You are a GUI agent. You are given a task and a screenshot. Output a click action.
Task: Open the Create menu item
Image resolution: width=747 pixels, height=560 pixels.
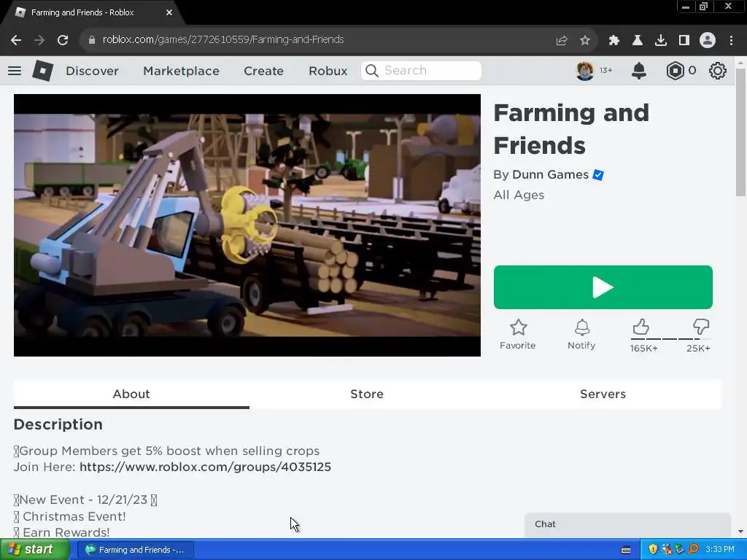[263, 71]
